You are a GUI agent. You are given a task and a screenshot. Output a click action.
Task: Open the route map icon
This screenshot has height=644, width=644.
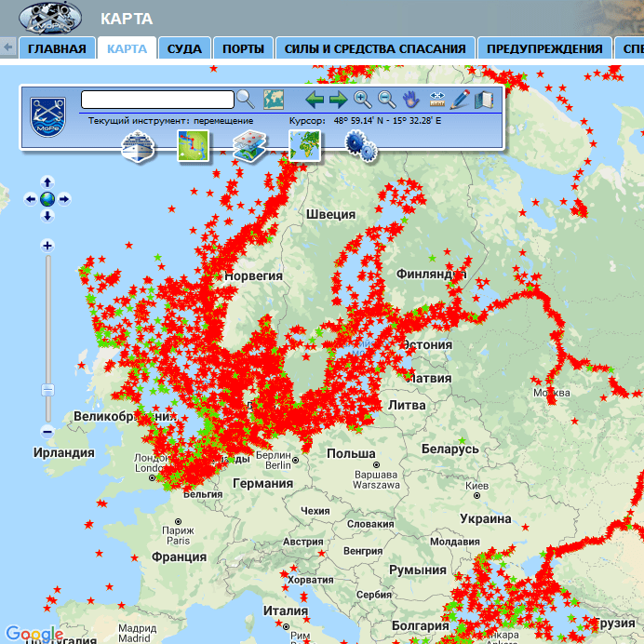(194, 146)
